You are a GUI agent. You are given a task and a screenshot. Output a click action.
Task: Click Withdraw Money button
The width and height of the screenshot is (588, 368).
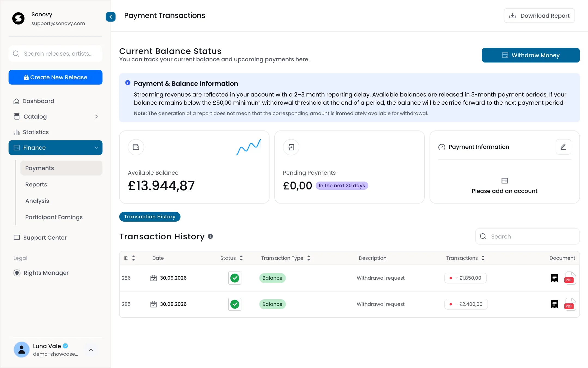click(x=531, y=55)
